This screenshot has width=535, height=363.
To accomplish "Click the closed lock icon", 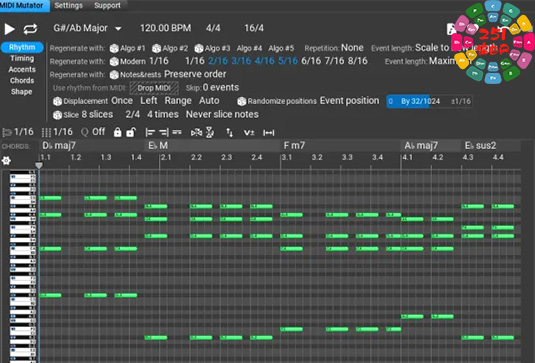I will (117, 132).
